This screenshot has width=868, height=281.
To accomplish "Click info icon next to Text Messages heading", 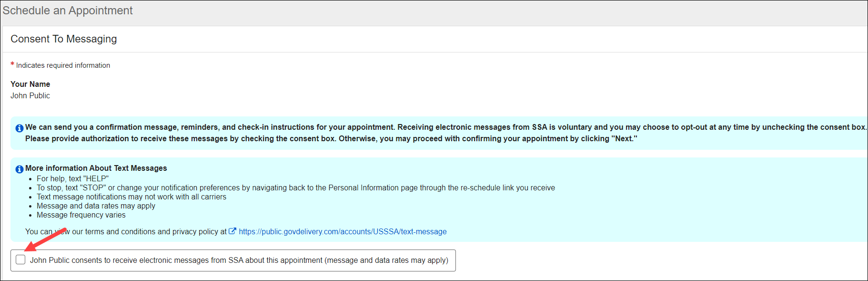I will tap(20, 169).
